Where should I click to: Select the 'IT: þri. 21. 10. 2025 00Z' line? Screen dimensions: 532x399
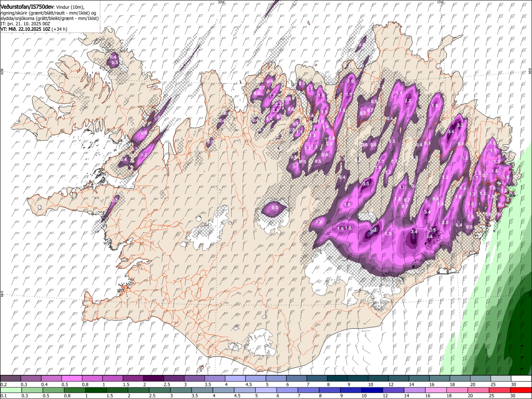25,24
